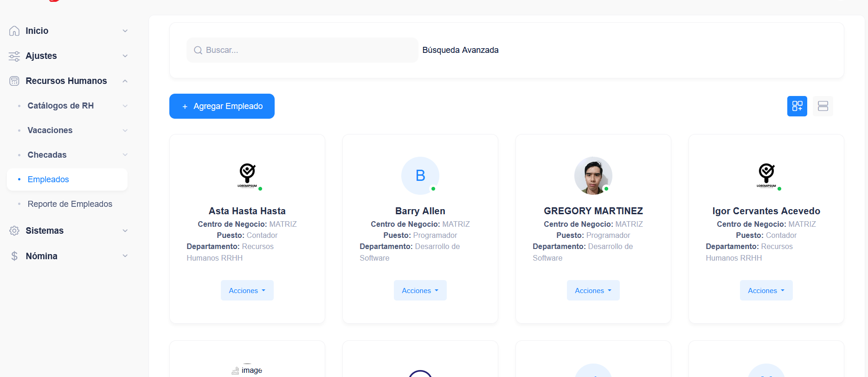Click the name Igor Cervantes Acevedo
The height and width of the screenshot is (377, 868).
766,211
